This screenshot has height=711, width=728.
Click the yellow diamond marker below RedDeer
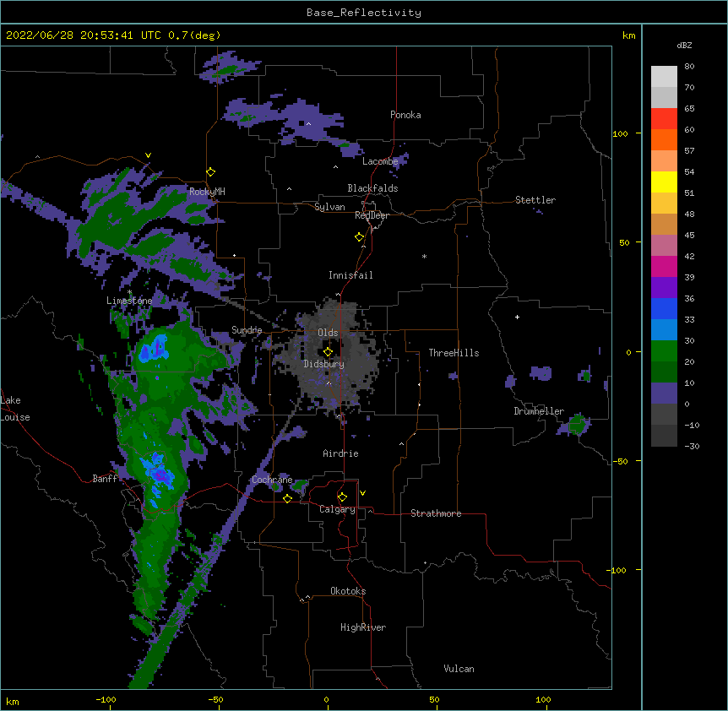coord(360,237)
